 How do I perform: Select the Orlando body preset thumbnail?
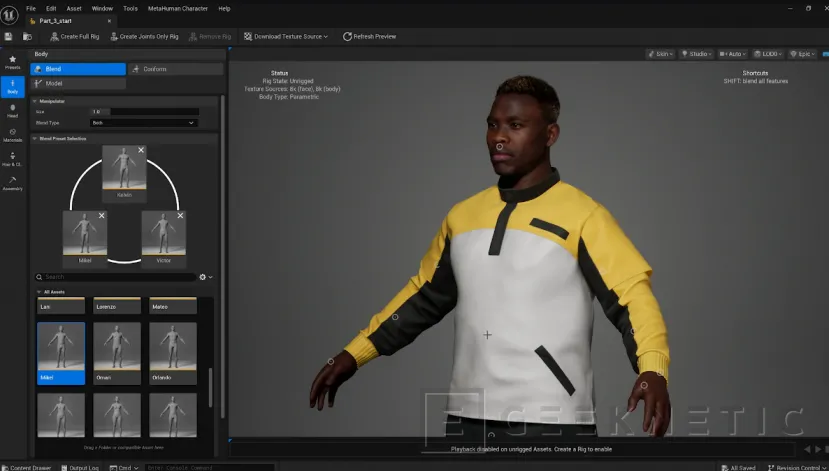pyautogui.click(x=173, y=353)
